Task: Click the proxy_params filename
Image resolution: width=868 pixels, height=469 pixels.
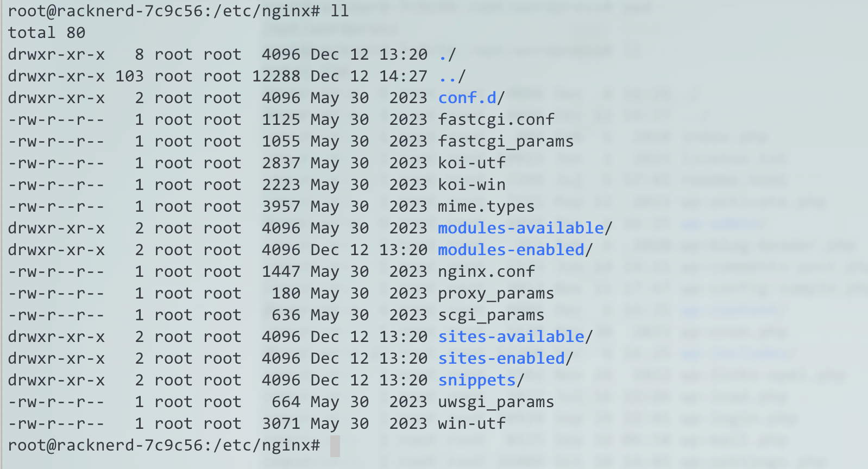Action: (496, 294)
